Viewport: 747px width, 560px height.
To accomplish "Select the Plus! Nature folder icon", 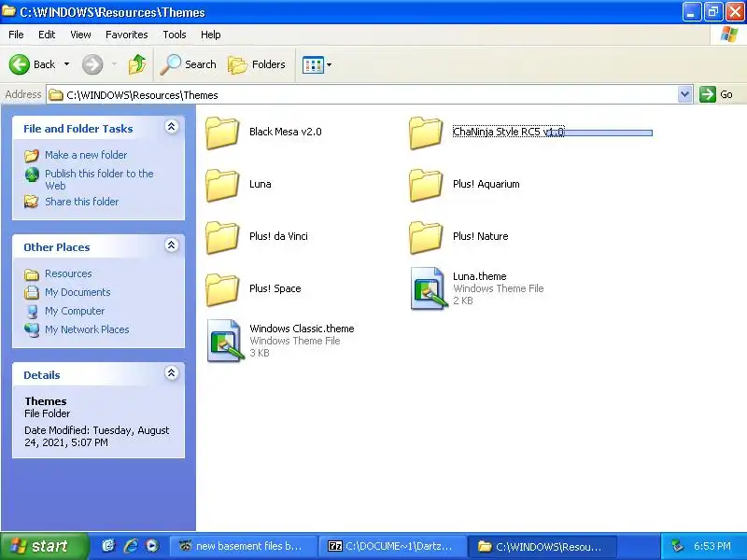I will 426,238.
